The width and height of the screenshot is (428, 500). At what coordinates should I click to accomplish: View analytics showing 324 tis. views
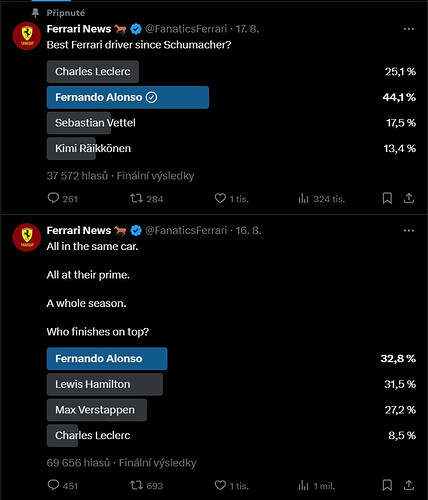click(x=321, y=199)
